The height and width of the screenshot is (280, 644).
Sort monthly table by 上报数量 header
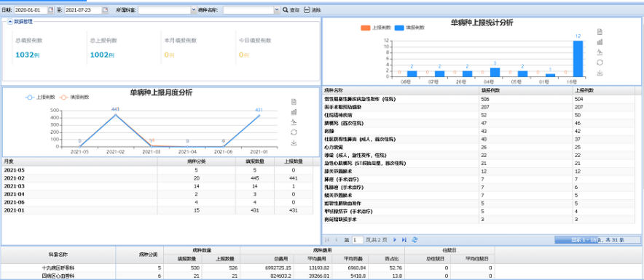[x=294, y=161]
